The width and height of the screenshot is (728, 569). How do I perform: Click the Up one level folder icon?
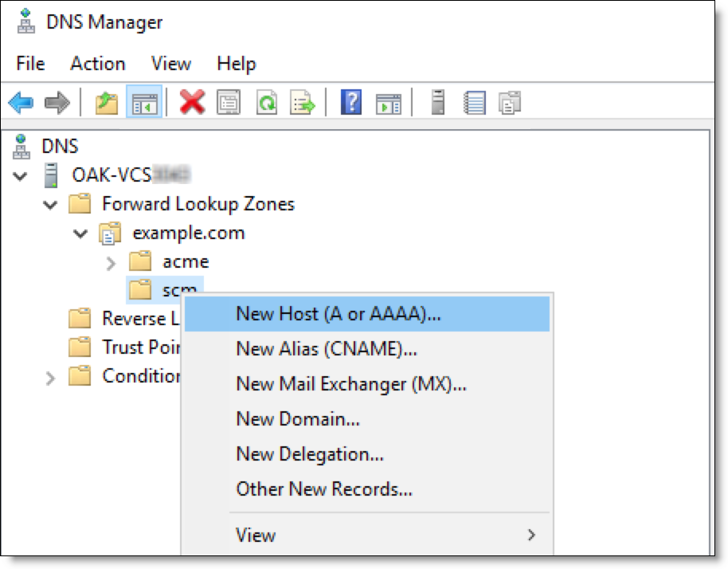[107, 103]
